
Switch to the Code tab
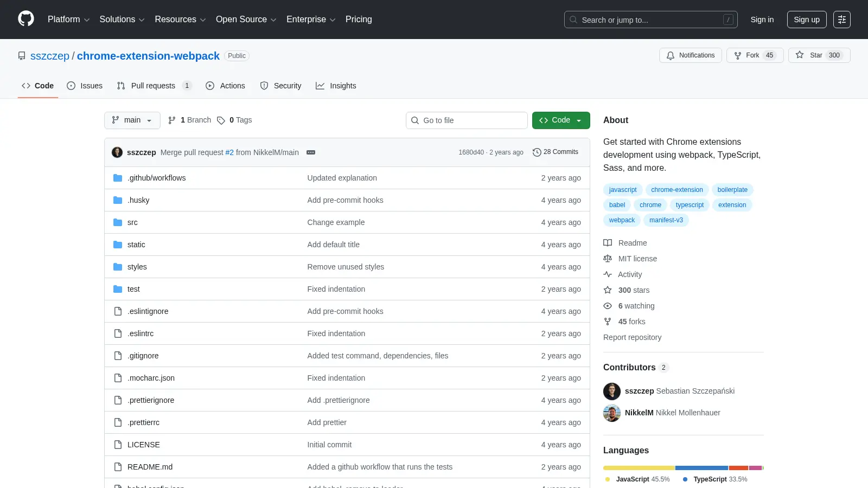click(38, 86)
